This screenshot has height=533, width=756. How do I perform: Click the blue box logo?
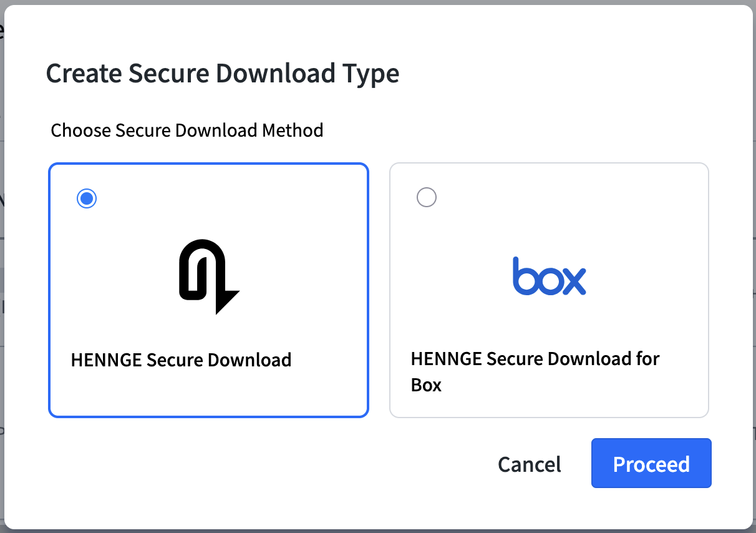549,276
